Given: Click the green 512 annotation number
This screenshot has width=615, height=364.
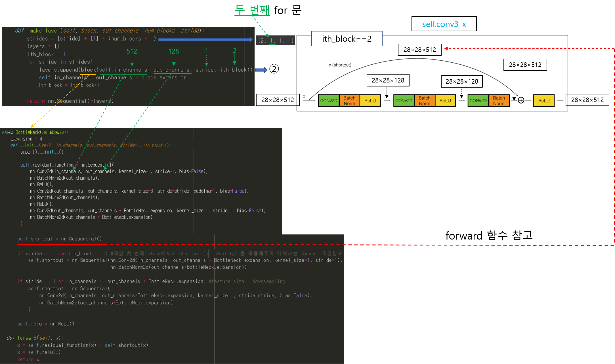Looking at the screenshot, I should click(132, 51).
